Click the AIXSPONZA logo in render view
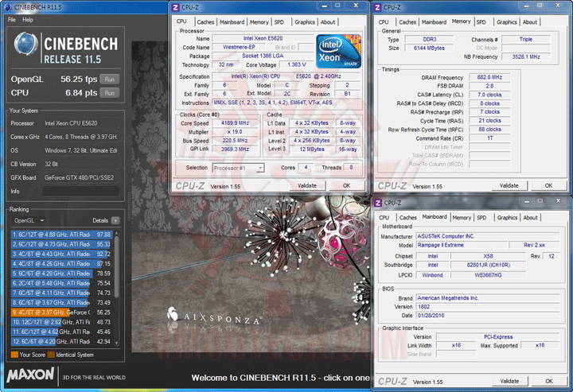 (213, 316)
